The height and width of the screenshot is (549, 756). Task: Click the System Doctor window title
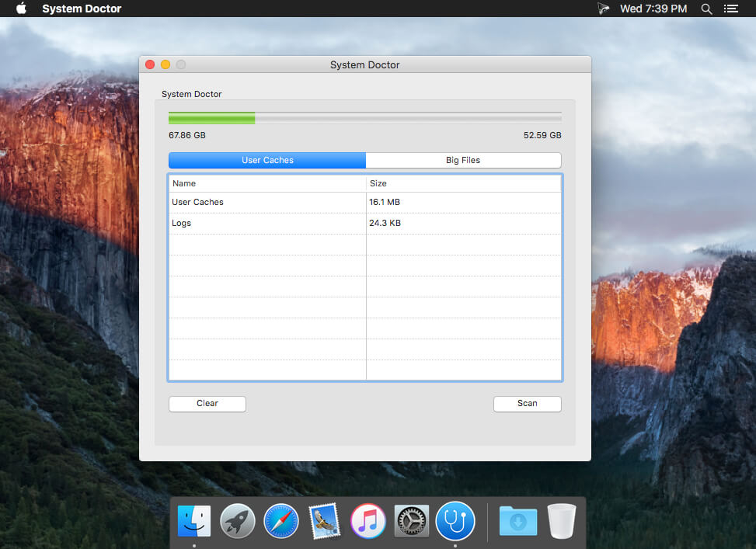click(x=364, y=64)
